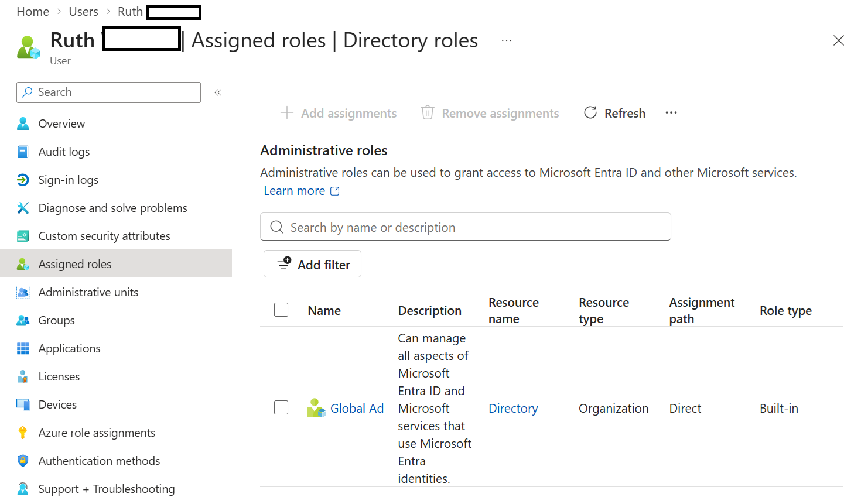Focus the sidebar Search field
Viewport: 844px width, 504px height.
tap(108, 92)
